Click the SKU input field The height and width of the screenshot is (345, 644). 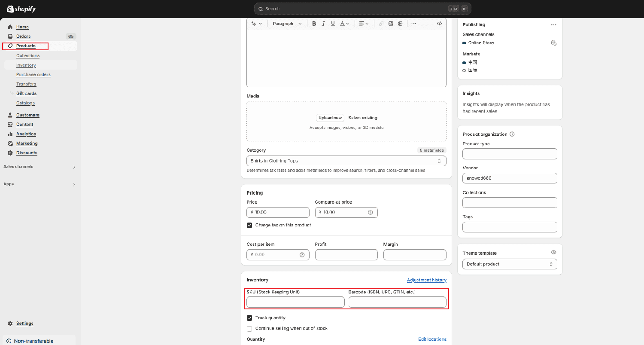click(x=295, y=302)
